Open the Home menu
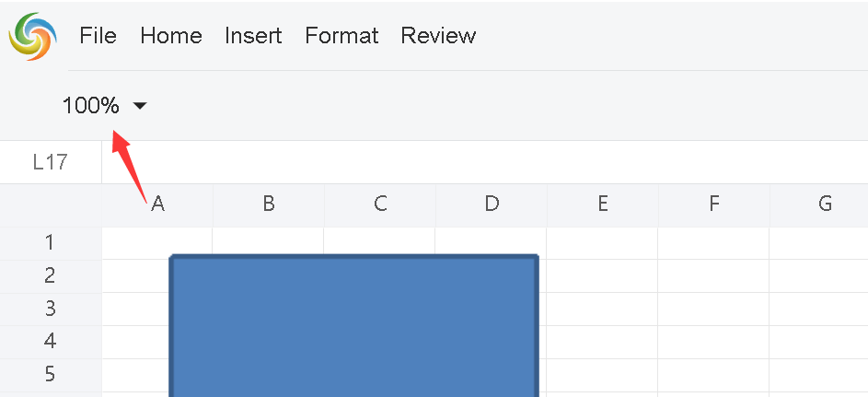This screenshot has height=397, width=868. tap(171, 36)
